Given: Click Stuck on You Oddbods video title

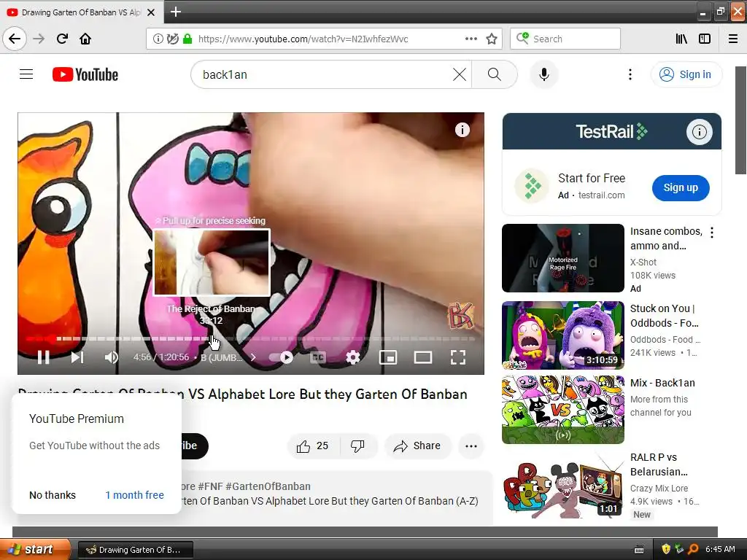Looking at the screenshot, I should (664, 316).
